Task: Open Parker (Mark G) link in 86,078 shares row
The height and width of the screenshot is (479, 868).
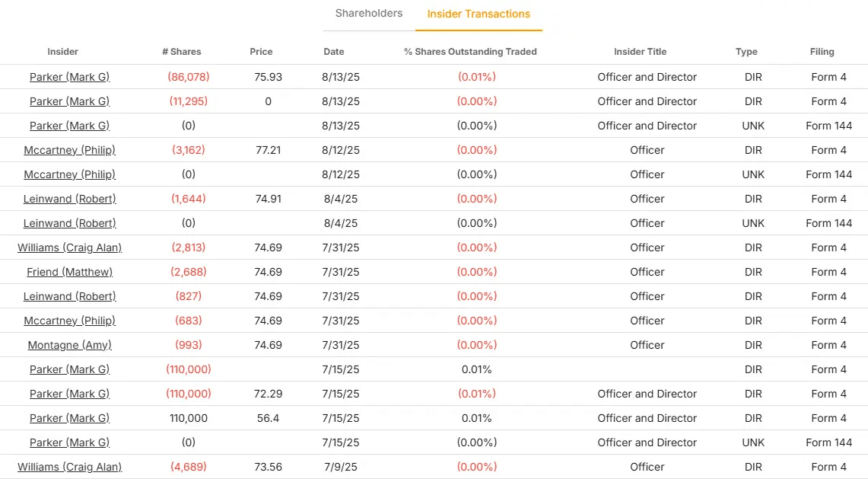Action: (69, 77)
